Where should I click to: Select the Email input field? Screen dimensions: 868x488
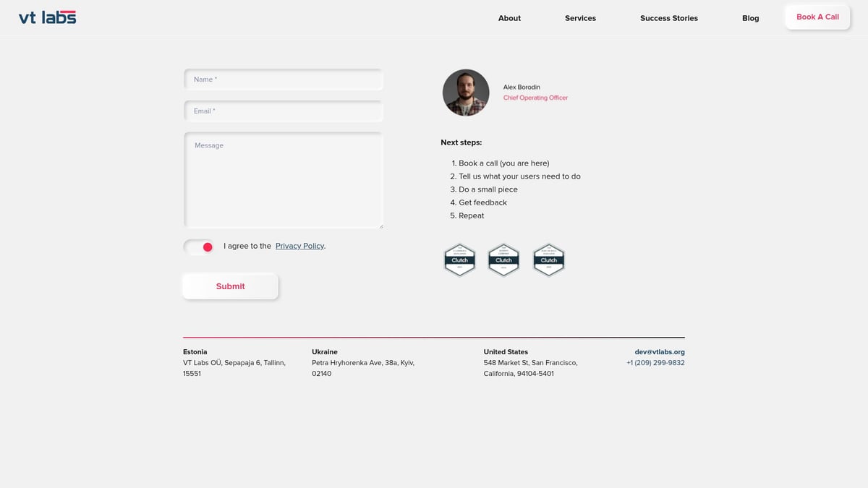(284, 111)
